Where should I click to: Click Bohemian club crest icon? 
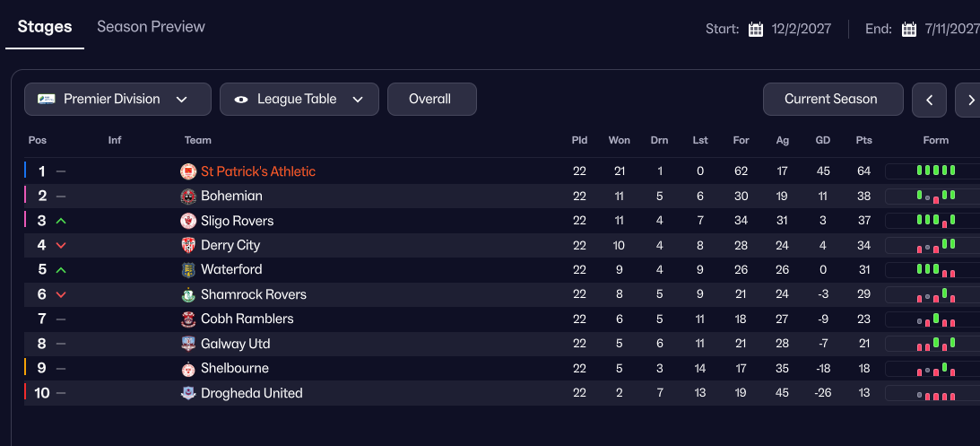(x=188, y=196)
